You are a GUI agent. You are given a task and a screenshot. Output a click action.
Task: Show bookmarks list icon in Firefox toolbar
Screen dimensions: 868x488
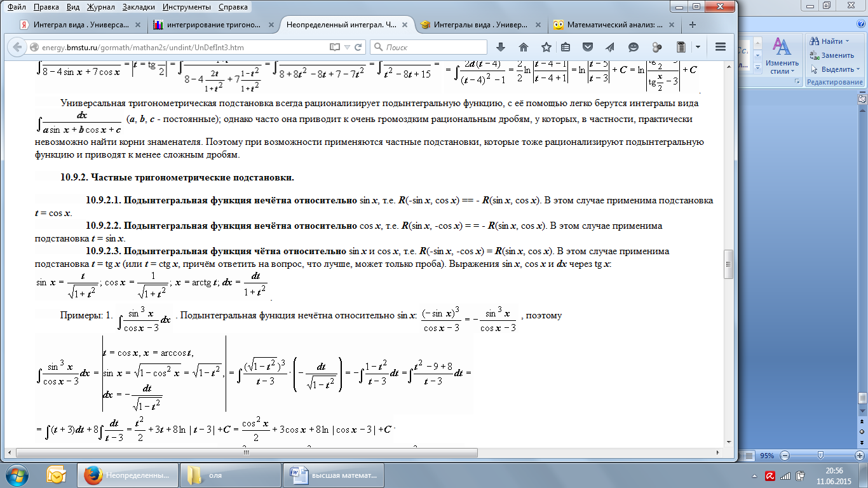tap(566, 47)
